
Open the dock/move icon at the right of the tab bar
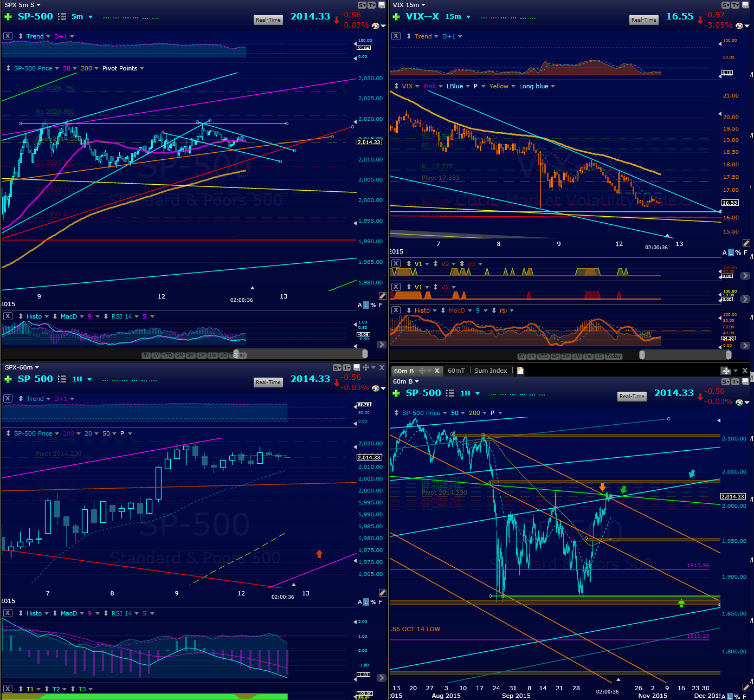point(726,371)
